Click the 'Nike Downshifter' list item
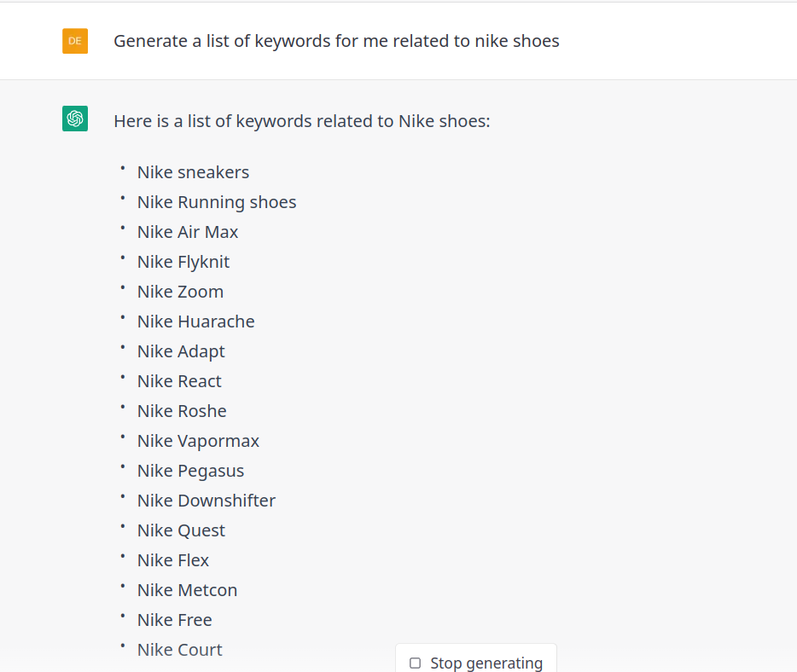 click(x=207, y=501)
